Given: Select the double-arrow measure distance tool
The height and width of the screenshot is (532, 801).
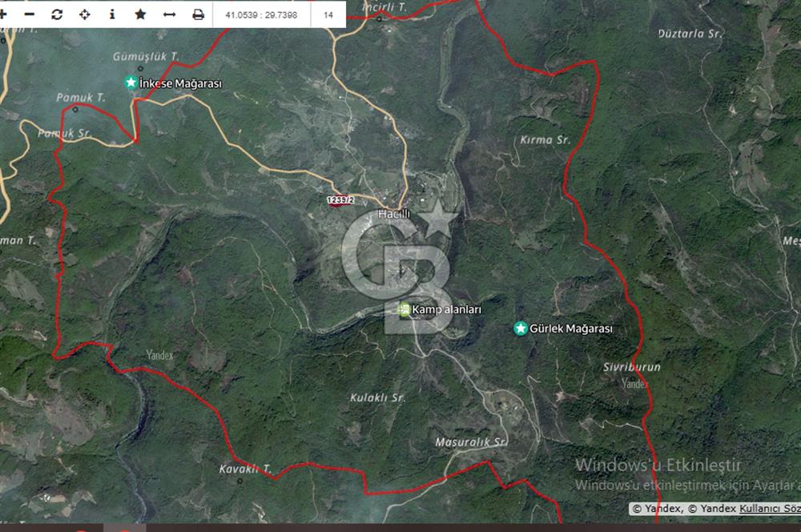Looking at the screenshot, I should (x=169, y=14).
